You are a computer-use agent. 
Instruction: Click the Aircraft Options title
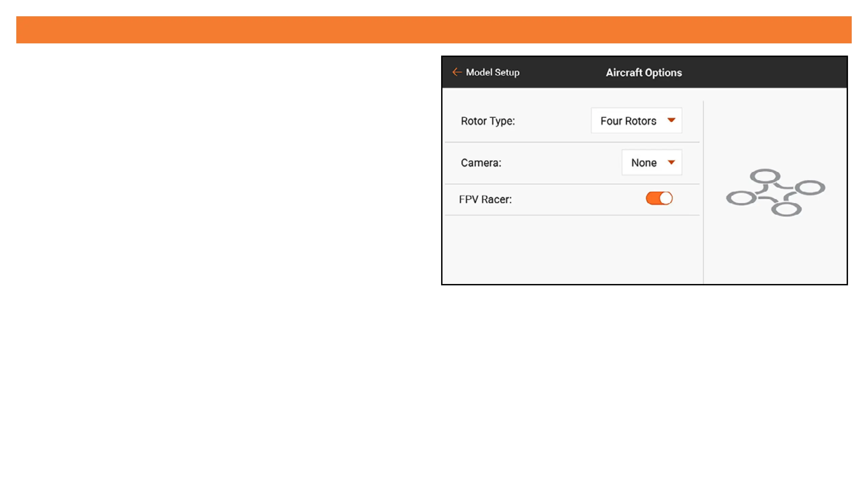644,73
